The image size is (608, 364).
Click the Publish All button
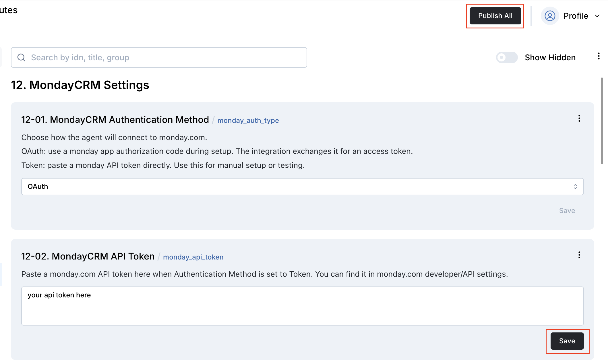coord(495,16)
